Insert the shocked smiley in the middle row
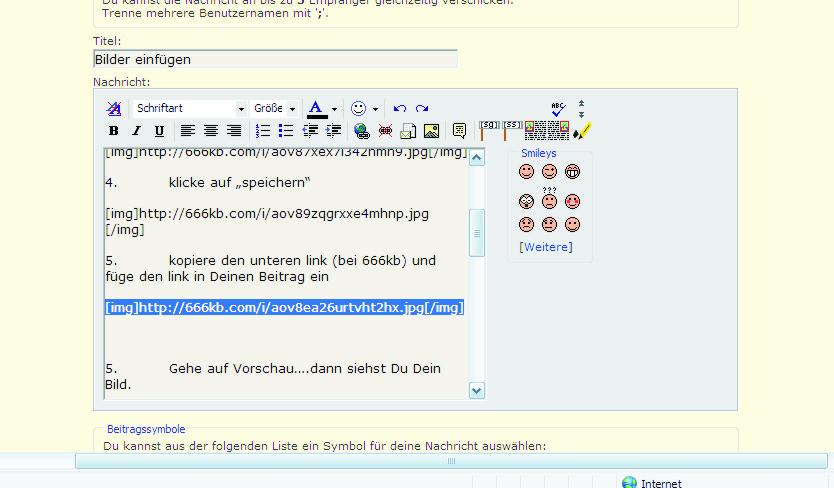The height and width of the screenshot is (488, 834). tap(526, 202)
